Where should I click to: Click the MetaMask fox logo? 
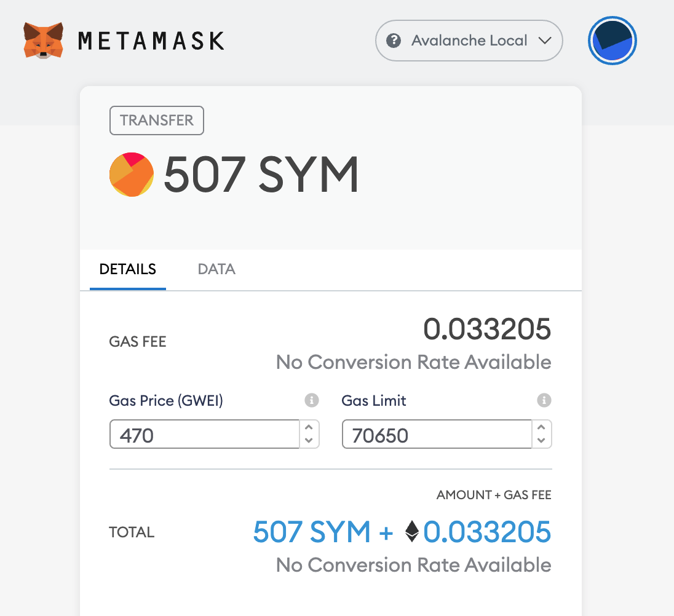click(x=43, y=41)
